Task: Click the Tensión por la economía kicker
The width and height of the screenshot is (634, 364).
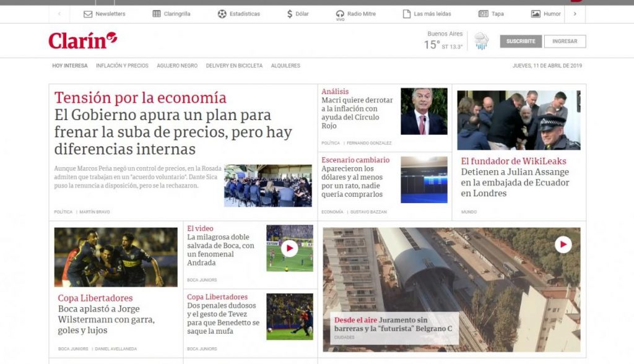Action: coord(141,98)
